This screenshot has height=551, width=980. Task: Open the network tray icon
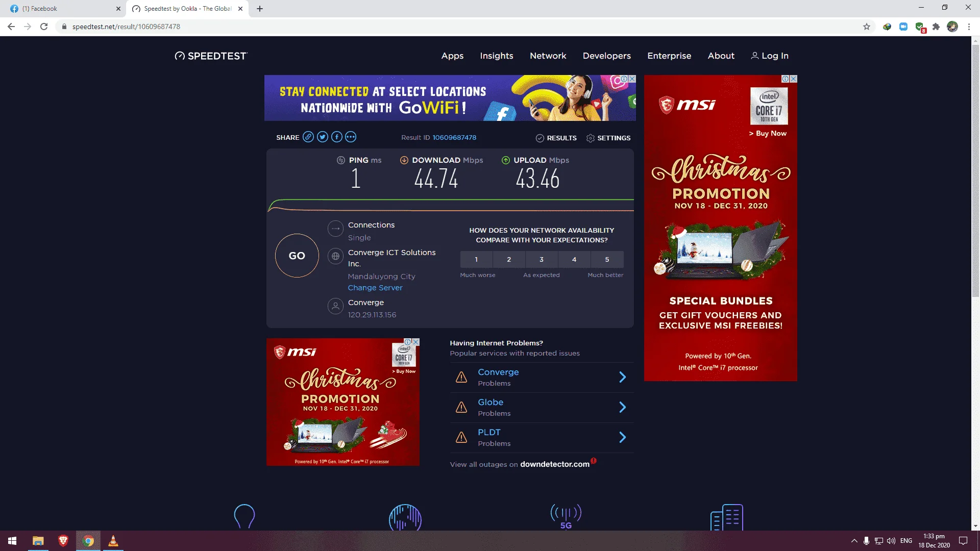click(878, 541)
